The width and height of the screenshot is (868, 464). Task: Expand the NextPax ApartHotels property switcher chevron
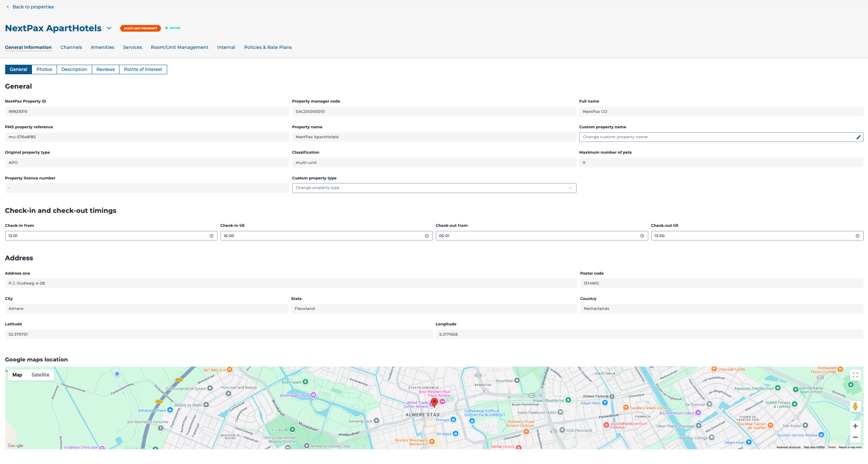click(x=109, y=28)
